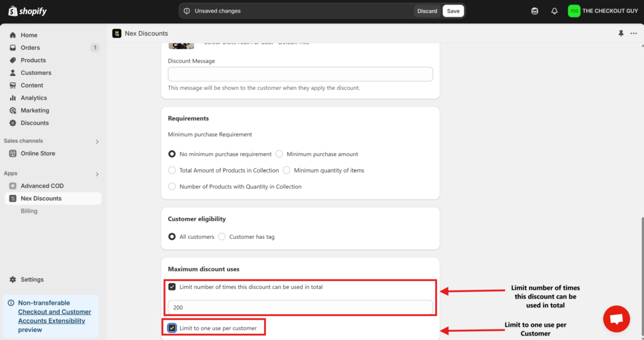Discard unsaved changes
The image size is (644, 340).
[427, 11]
